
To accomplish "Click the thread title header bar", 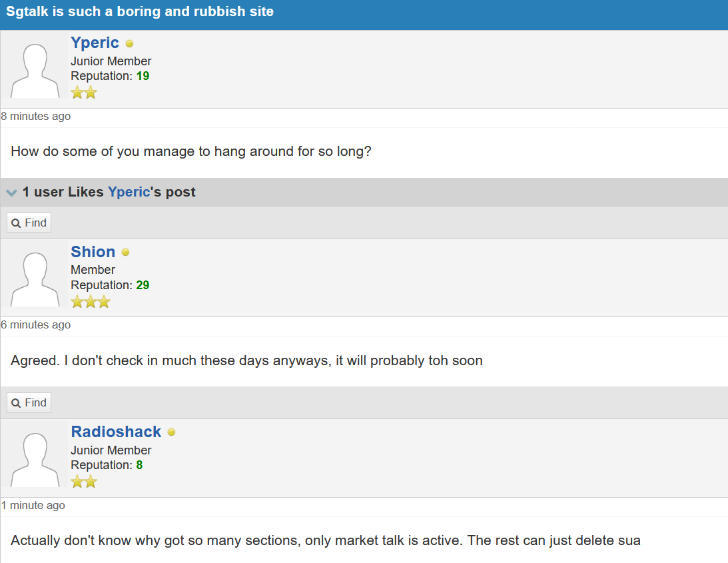I will click(364, 12).
